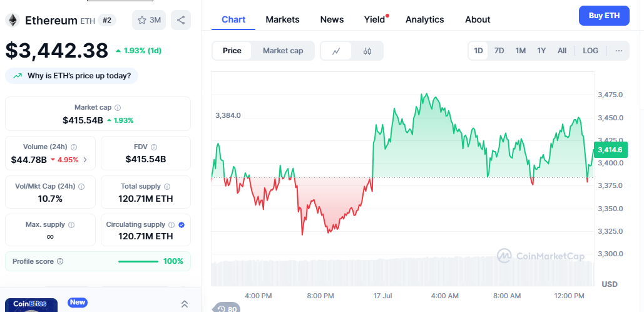Open the Analytics tab
The height and width of the screenshot is (312, 644).
(425, 19)
